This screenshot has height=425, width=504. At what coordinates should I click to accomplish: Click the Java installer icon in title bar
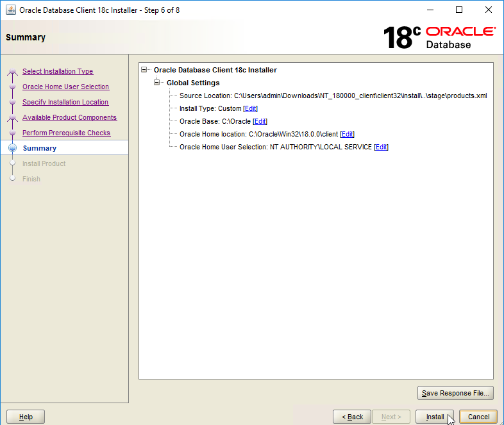pos(11,10)
